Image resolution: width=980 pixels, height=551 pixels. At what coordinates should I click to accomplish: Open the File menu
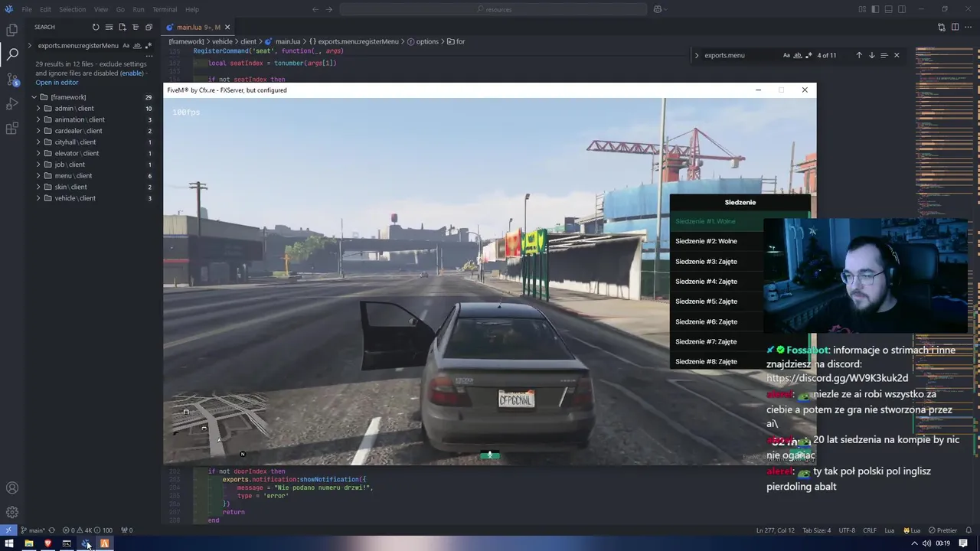tap(27, 9)
